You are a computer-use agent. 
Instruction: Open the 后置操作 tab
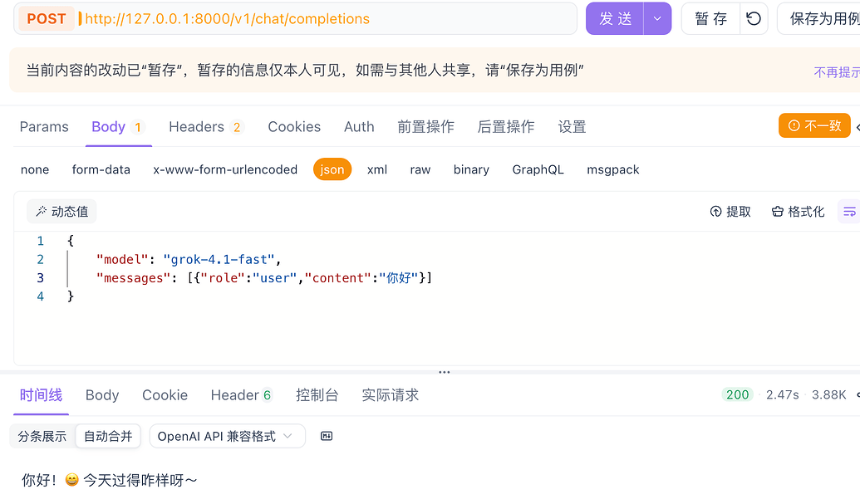coord(506,127)
